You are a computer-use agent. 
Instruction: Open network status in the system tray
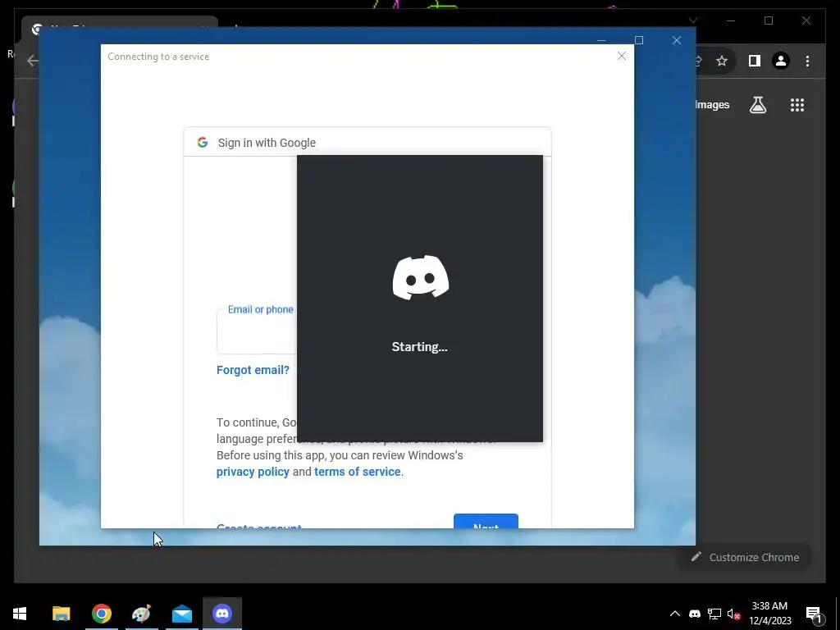714,614
